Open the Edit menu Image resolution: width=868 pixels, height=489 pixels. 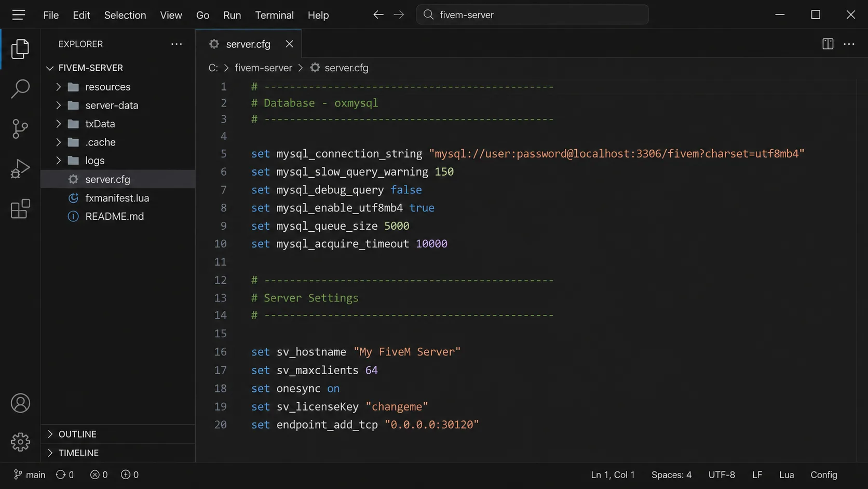[82, 15]
